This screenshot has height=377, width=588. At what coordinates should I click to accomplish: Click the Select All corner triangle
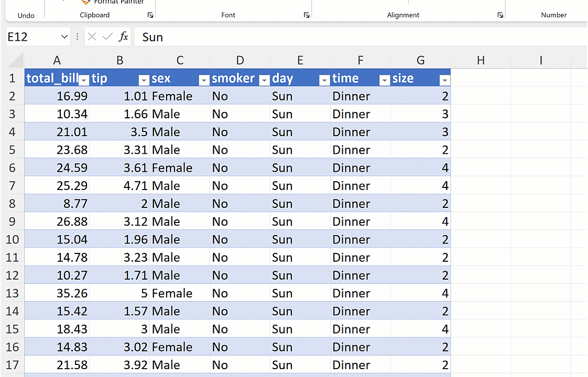click(16, 60)
